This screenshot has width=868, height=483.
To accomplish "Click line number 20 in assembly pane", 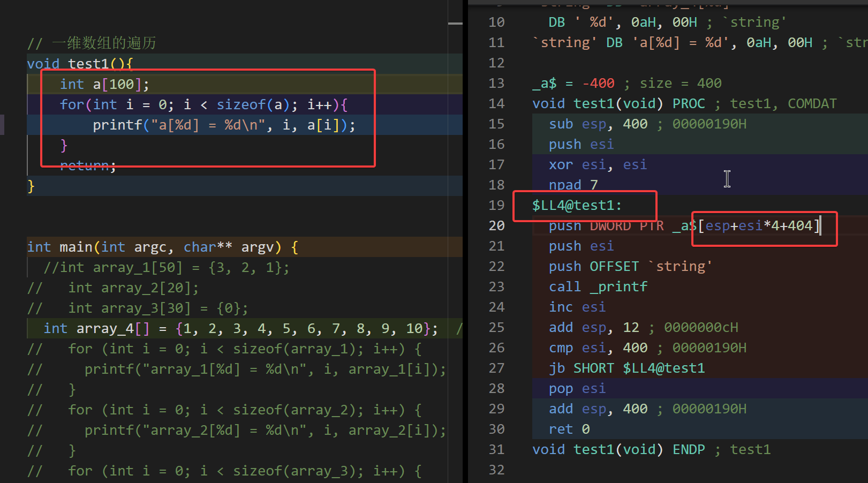I will [x=496, y=226].
